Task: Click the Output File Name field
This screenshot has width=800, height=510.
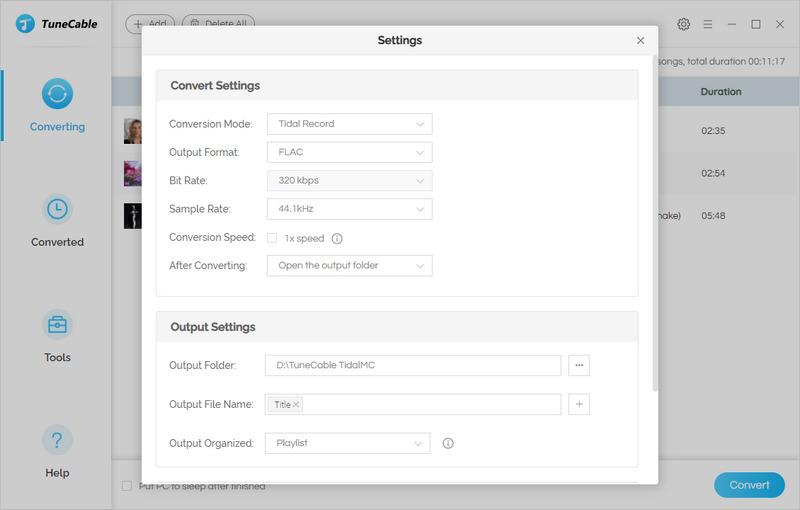Action: tap(413, 404)
